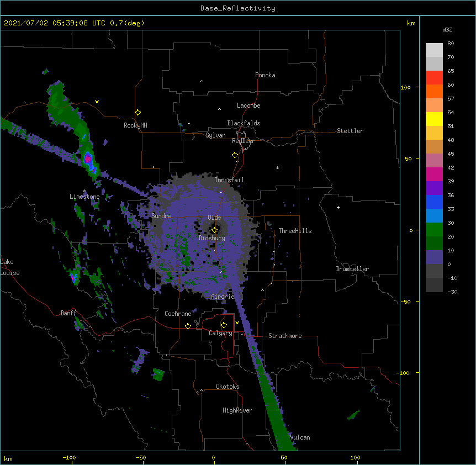Image resolution: width=476 pixels, height=465 pixels.
Task: Click the Limestone label
Action: (x=84, y=197)
